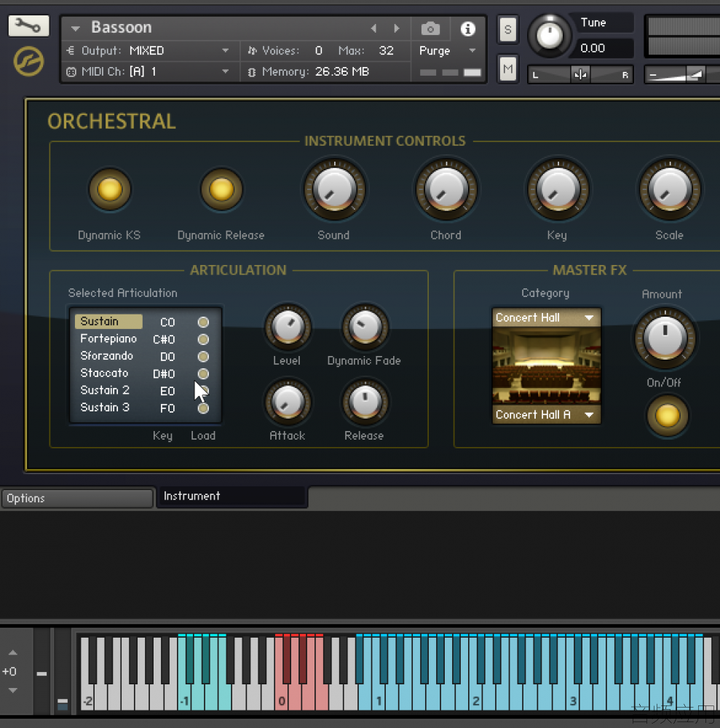Switch to the Options tab
The width and height of the screenshot is (720, 728).
pyautogui.click(x=77, y=498)
